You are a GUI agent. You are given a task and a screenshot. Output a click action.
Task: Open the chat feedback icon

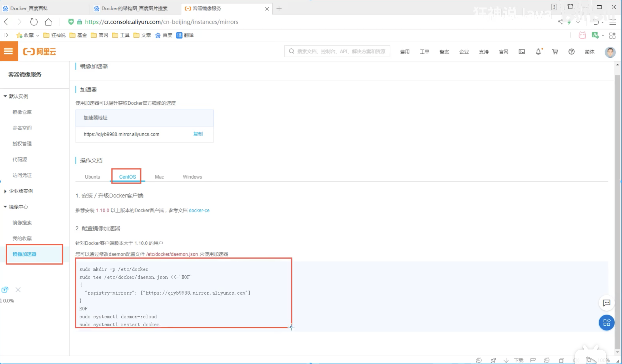pyautogui.click(x=606, y=303)
